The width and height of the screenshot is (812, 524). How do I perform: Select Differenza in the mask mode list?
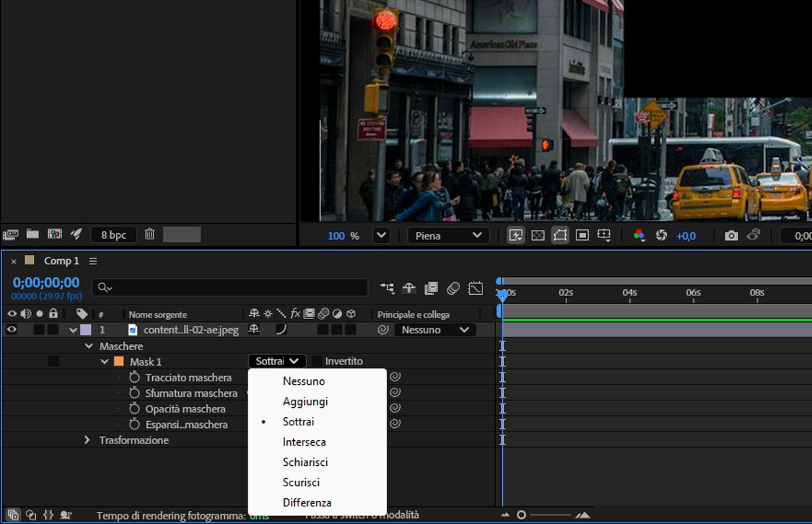pyautogui.click(x=307, y=503)
